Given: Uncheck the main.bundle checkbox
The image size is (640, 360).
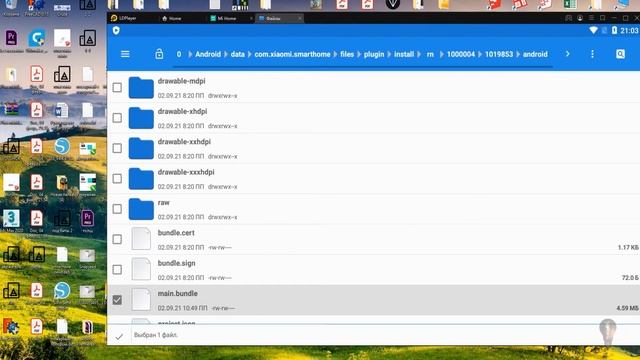Looking at the screenshot, I should [x=117, y=300].
